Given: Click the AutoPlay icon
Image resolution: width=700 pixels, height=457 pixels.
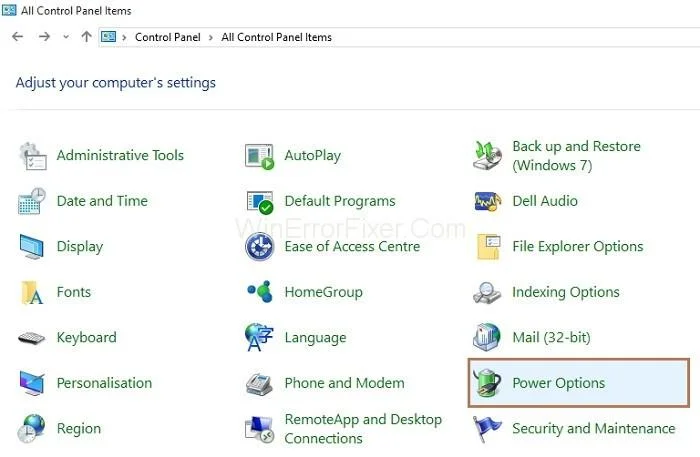Looking at the screenshot, I should [x=259, y=157].
